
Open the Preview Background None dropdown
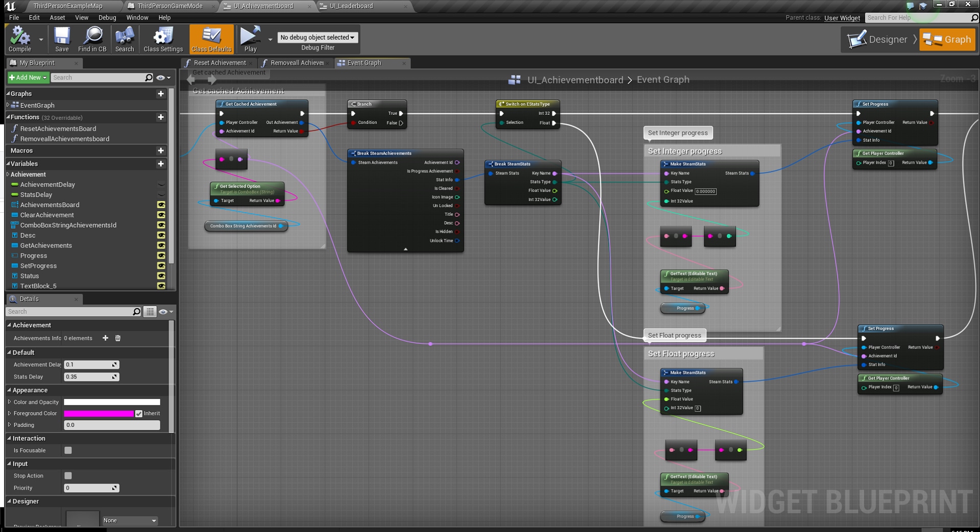click(x=129, y=520)
